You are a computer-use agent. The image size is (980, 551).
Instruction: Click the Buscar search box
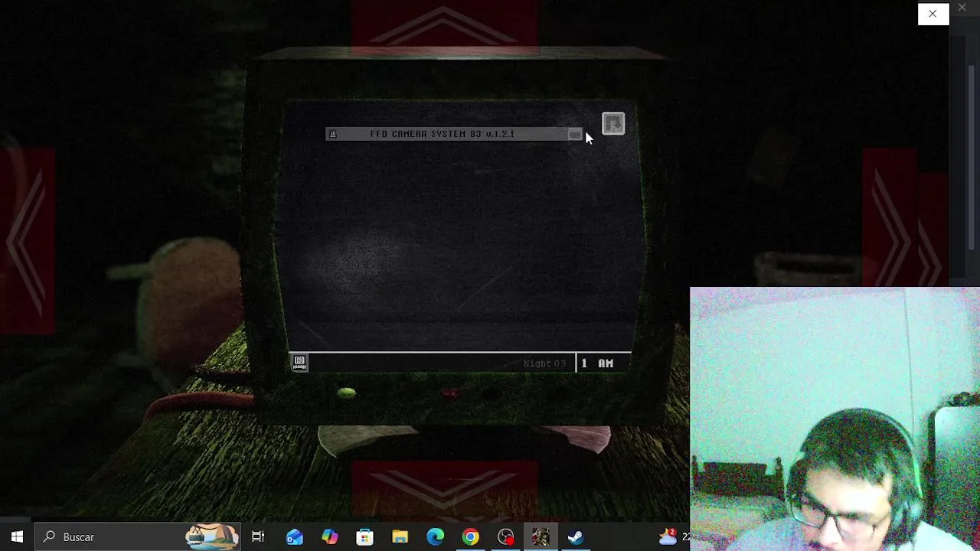coord(138,537)
